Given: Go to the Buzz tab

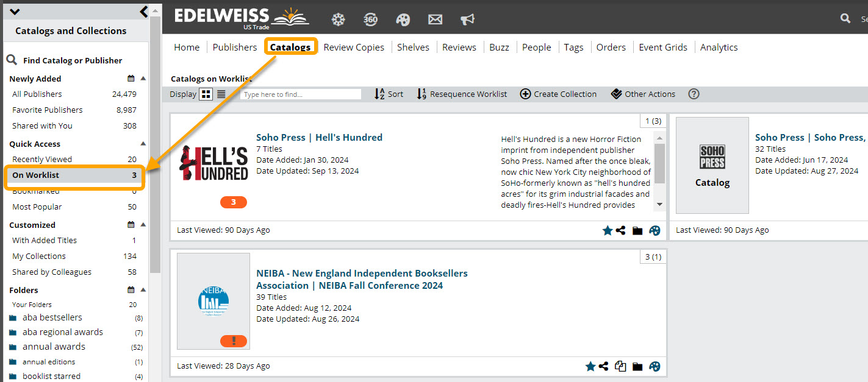Looking at the screenshot, I should tap(499, 47).
